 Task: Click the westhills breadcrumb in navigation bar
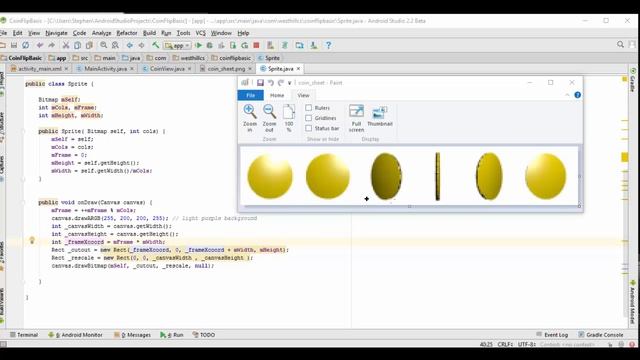189,58
